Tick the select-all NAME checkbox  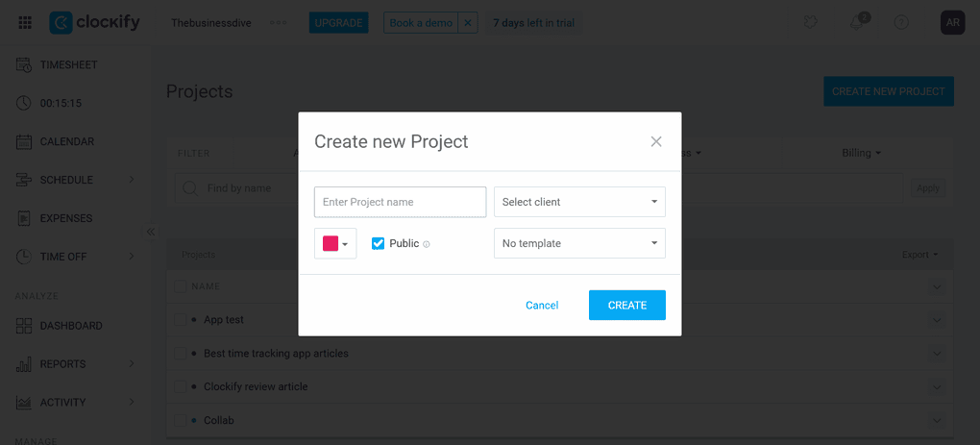tap(180, 286)
